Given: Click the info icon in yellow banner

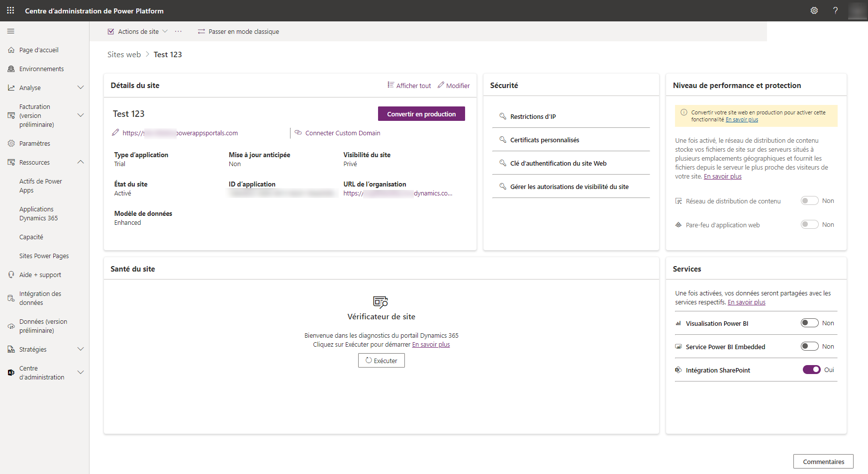Looking at the screenshot, I should tap(684, 112).
